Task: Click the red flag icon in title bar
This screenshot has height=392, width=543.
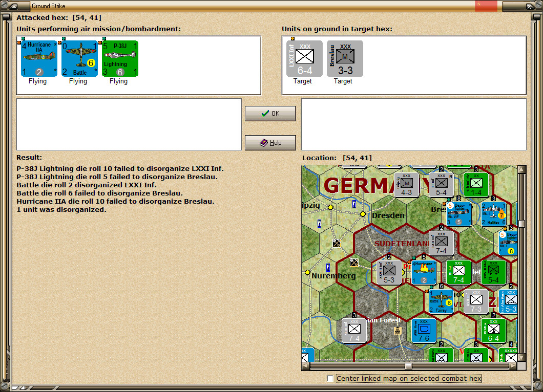Action: coord(486,6)
